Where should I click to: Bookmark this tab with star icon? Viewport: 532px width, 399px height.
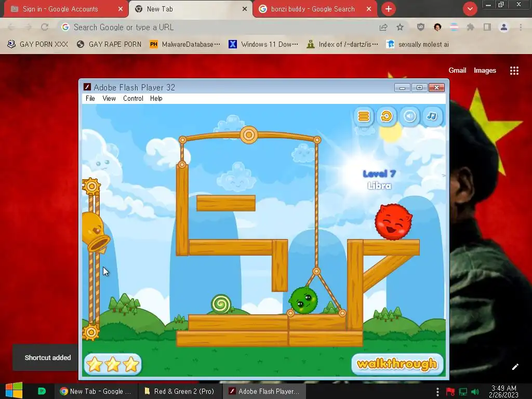pyautogui.click(x=400, y=27)
